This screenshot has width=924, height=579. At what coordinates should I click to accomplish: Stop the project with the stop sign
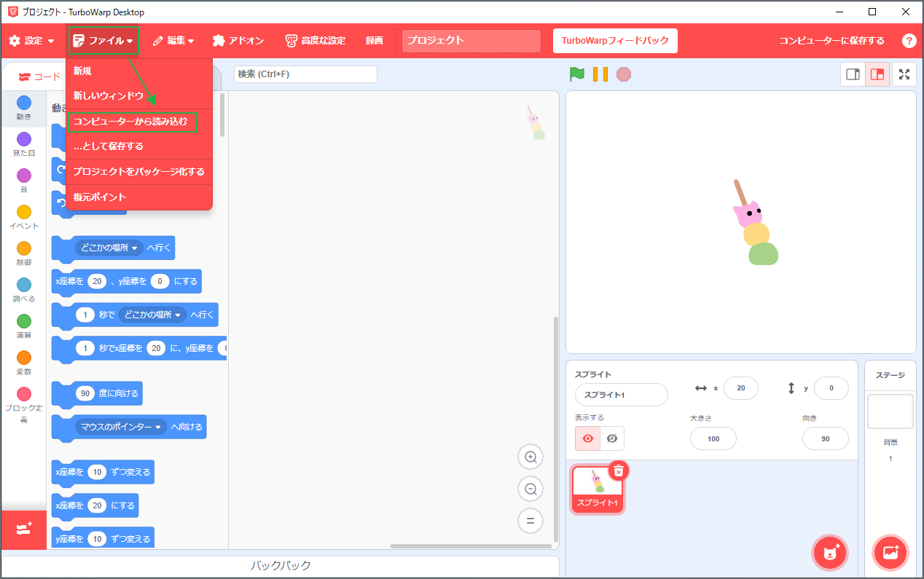click(624, 74)
